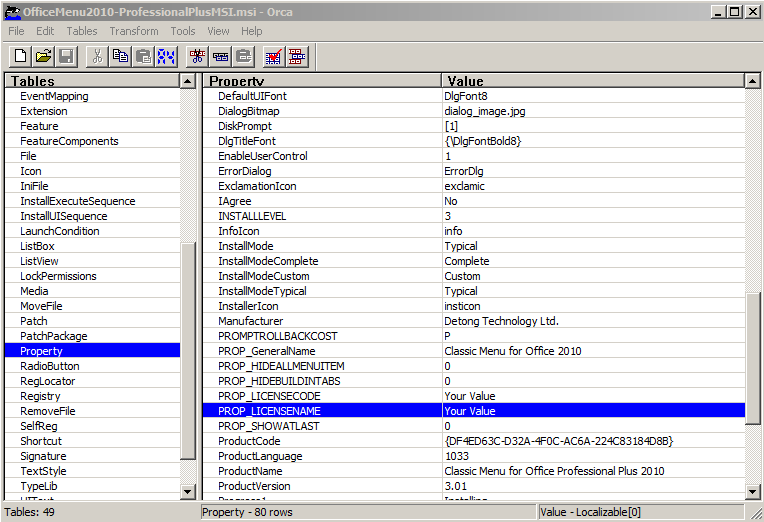Click the 'Property - 80 rows' status bar entry

pyautogui.click(x=368, y=512)
